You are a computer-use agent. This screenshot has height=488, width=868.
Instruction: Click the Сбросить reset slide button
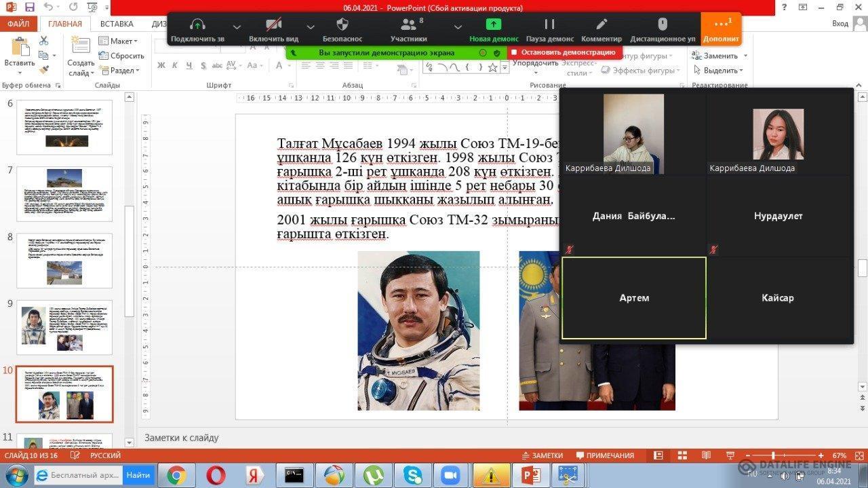point(122,56)
